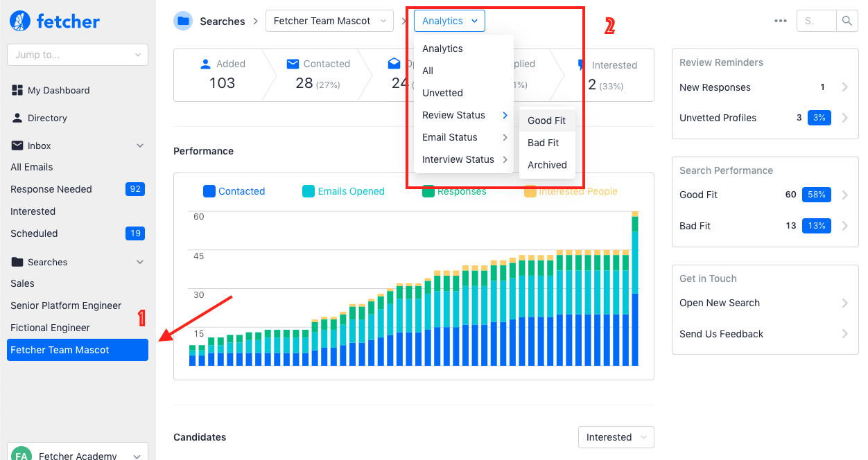Select Unvetted in the dropdown menu
The width and height of the screenshot is (868, 460).
pyautogui.click(x=464, y=93)
